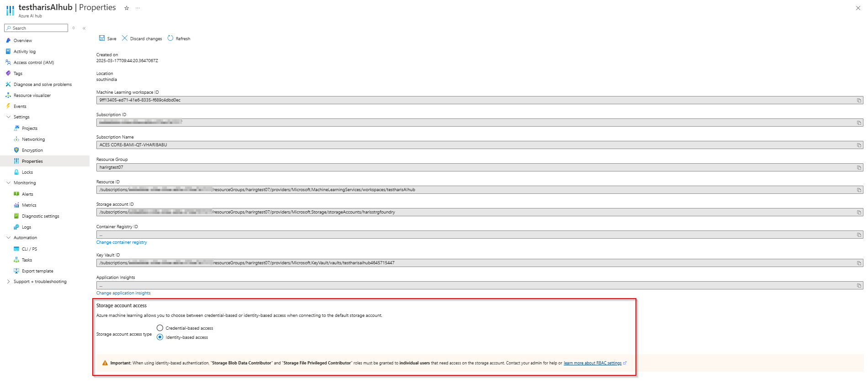Click Discard changes button label

tap(146, 39)
